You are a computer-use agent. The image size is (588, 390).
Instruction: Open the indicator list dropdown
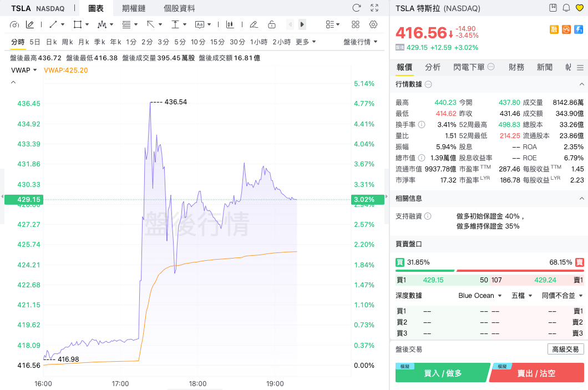pos(333,25)
